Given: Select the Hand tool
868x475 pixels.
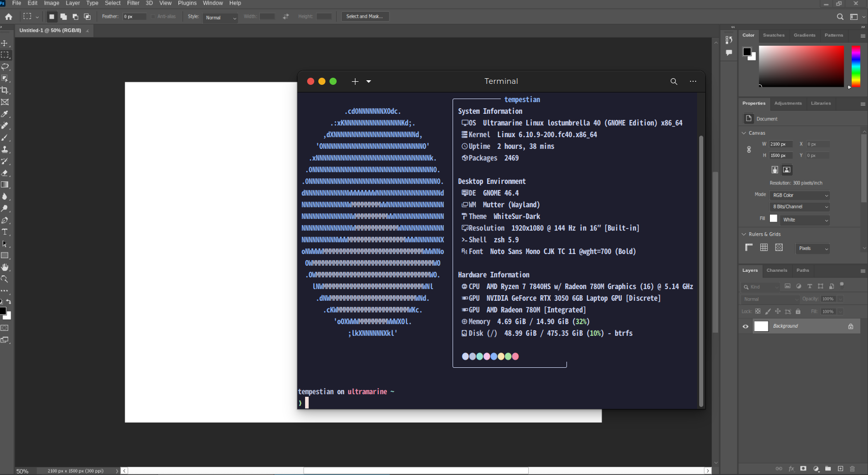Looking at the screenshot, I should pyautogui.click(x=5, y=267).
